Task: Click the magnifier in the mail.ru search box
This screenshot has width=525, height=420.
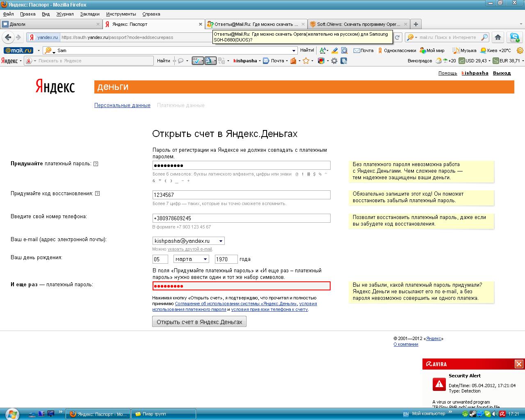Action: 484,37
